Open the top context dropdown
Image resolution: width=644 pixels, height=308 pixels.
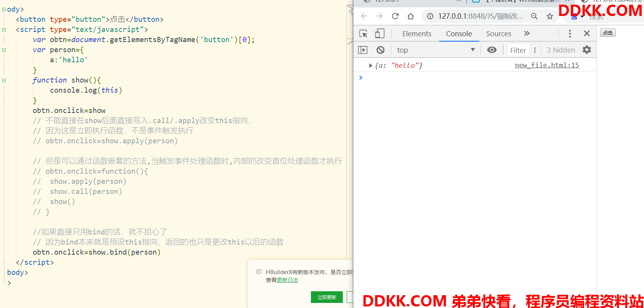pyautogui.click(x=436, y=50)
